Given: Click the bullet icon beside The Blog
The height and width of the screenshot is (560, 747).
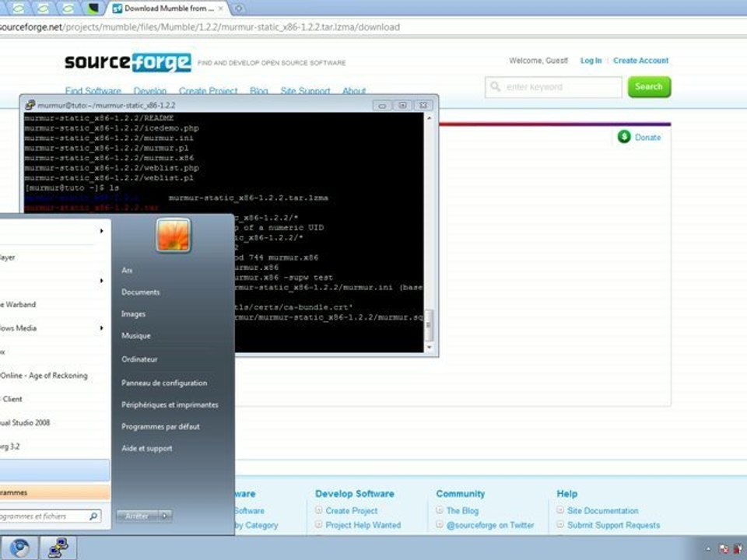Looking at the screenshot, I should click(440, 510).
